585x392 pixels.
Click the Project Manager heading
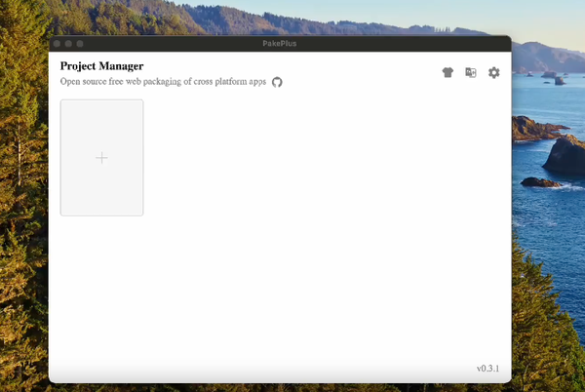101,66
